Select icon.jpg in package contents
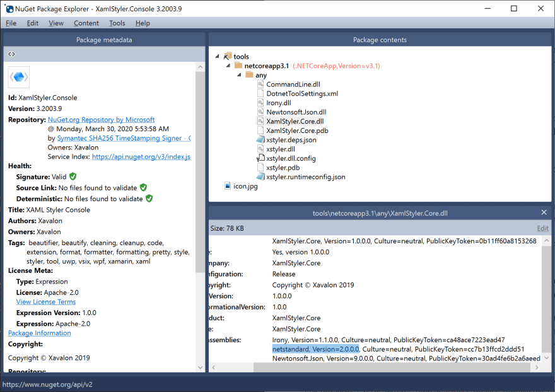This screenshot has width=555, height=392. (245, 186)
